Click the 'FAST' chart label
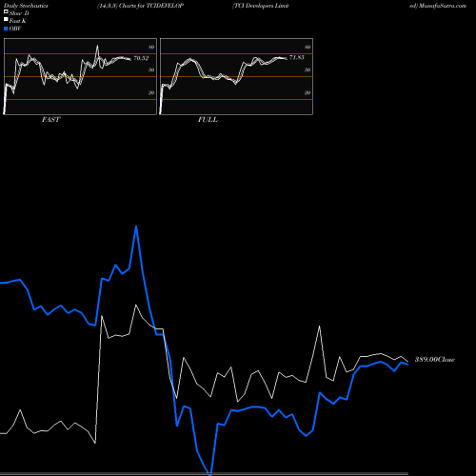This screenshot has width=476, height=476. 50,120
